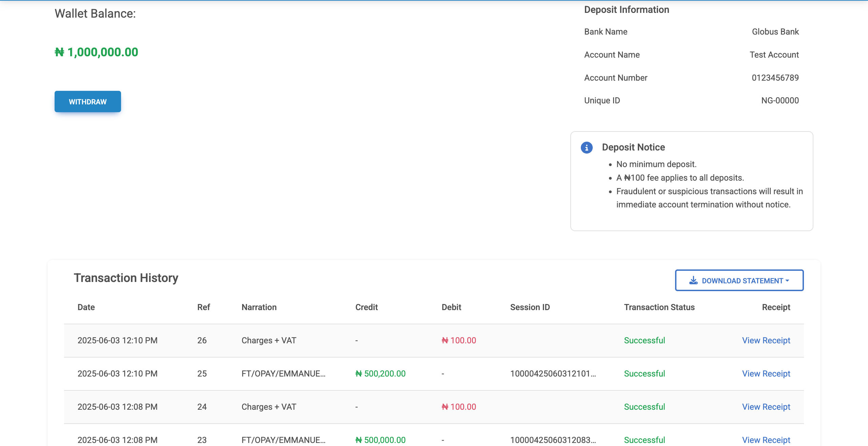Click the account number 0123456789
This screenshot has width=868, height=446.
pos(775,78)
